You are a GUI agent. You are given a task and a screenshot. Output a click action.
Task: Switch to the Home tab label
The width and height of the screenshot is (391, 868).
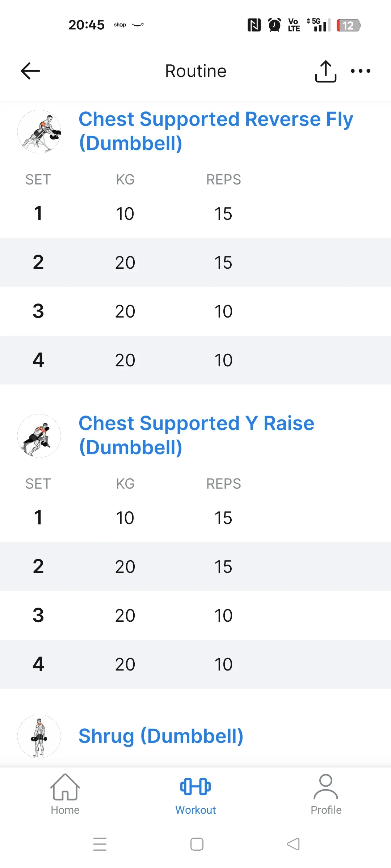65,810
